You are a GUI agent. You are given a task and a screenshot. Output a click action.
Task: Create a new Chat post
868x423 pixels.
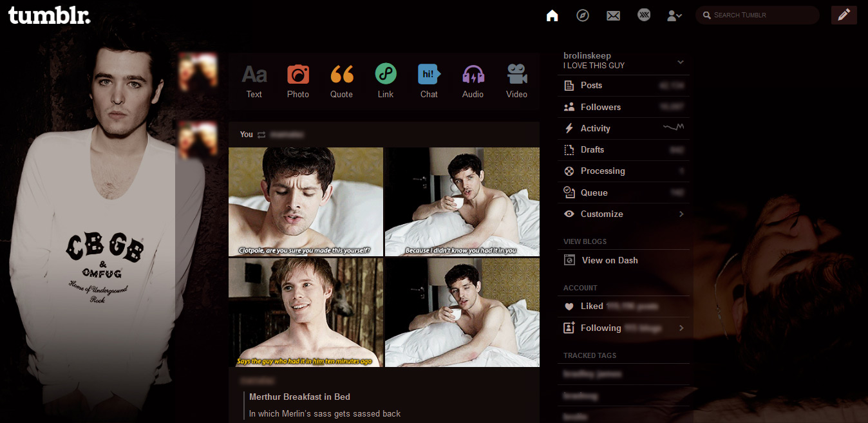coord(429,82)
